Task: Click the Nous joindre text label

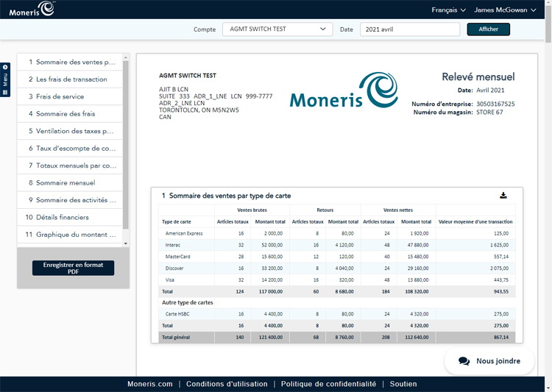Action: coord(498,361)
